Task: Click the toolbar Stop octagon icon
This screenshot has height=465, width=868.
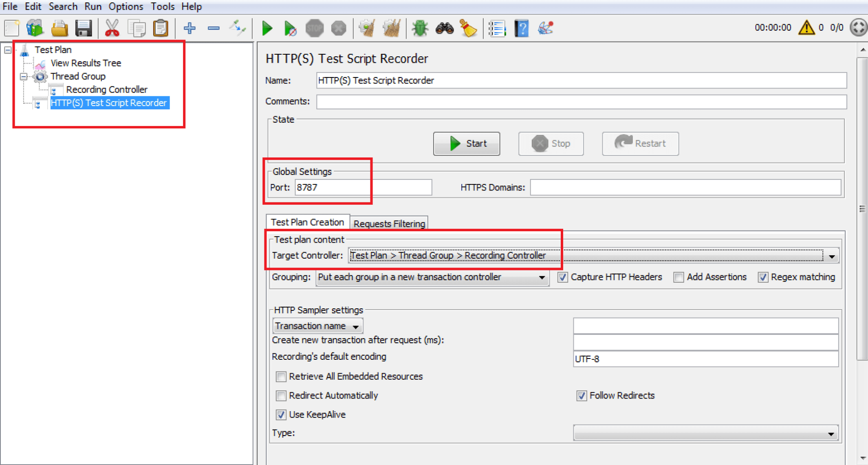Action: point(314,28)
